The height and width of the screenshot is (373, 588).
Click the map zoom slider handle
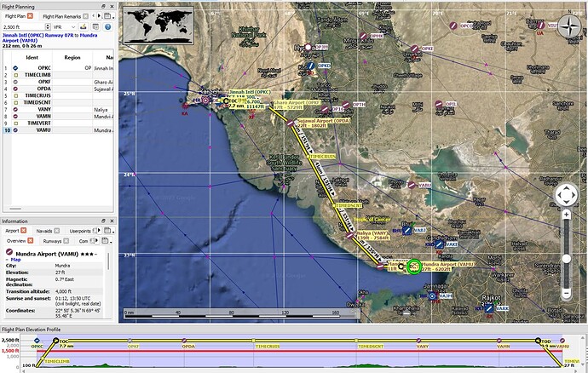(566, 258)
